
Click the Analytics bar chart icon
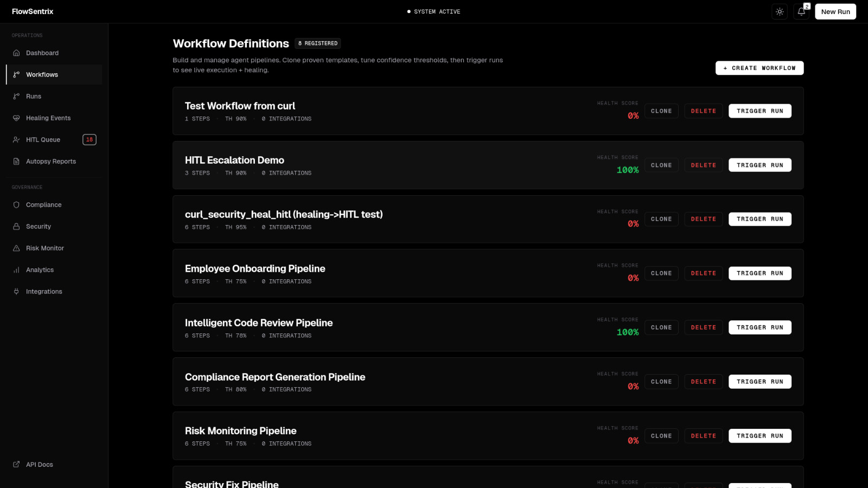click(16, 270)
